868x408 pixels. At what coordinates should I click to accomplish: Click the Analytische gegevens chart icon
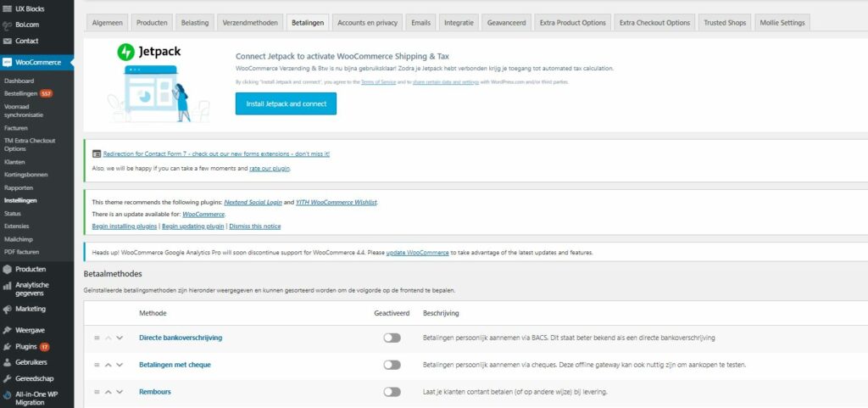tap(7, 286)
